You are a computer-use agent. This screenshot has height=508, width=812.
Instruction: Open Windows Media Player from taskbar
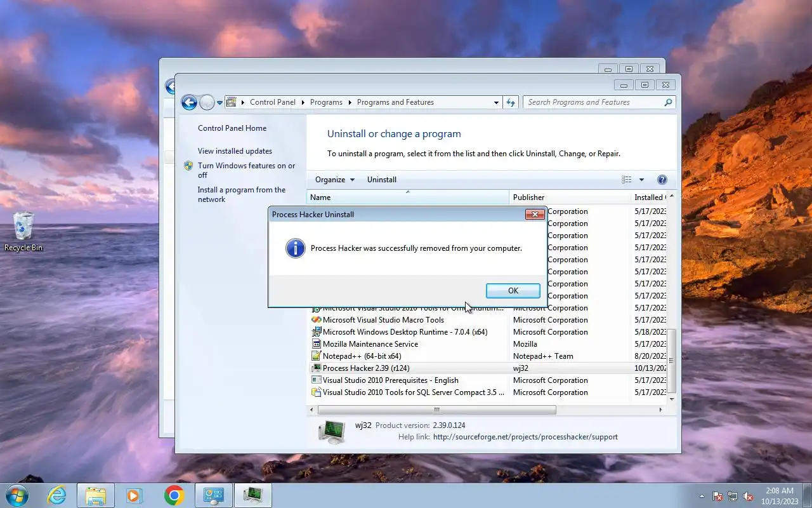134,495
